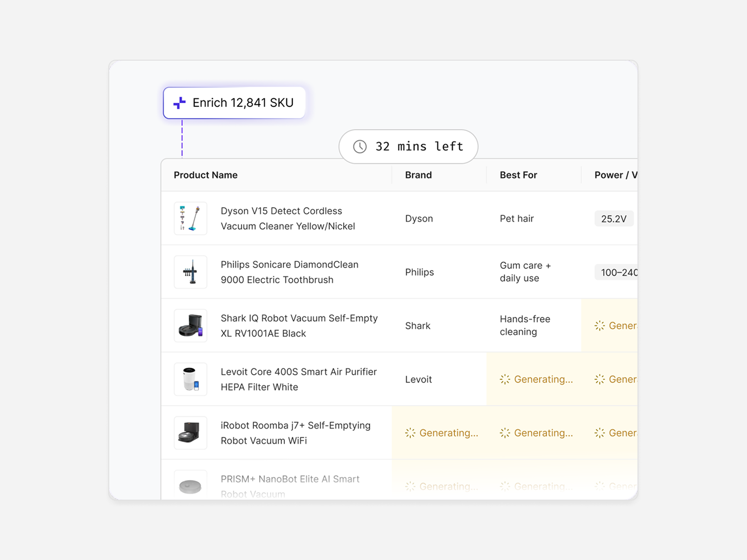Click the PRISM+ Best For generating spinner icon

[x=505, y=487]
